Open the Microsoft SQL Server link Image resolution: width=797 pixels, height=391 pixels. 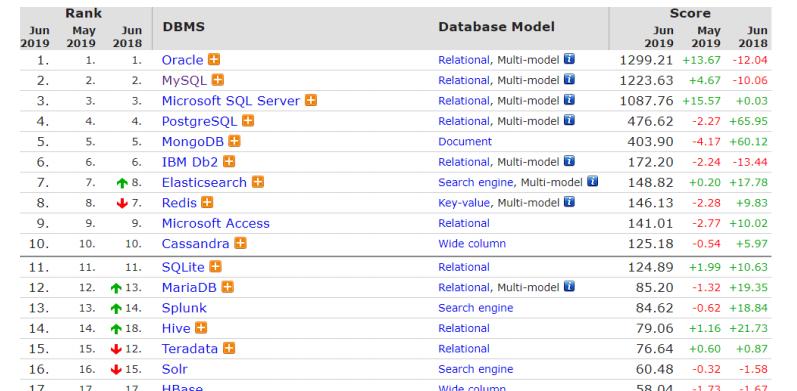[x=231, y=101]
